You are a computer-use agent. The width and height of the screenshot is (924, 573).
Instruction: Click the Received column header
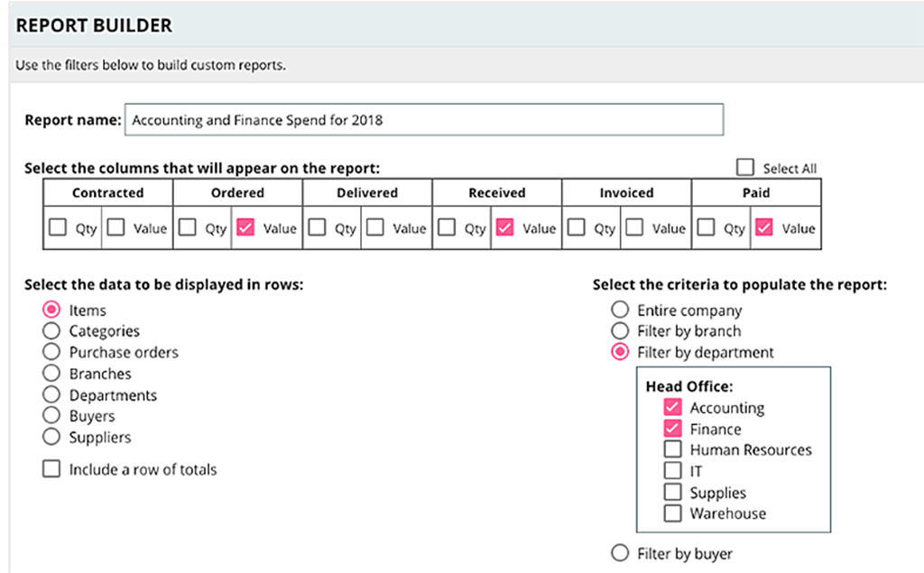click(497, 193)
